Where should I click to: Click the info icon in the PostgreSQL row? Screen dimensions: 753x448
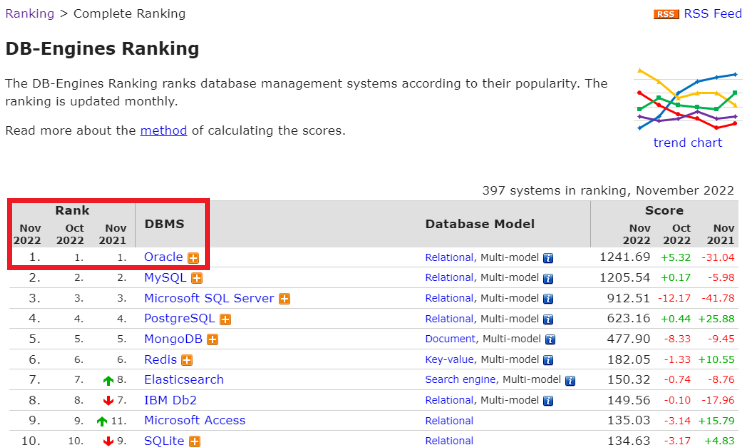coord(548,319)
